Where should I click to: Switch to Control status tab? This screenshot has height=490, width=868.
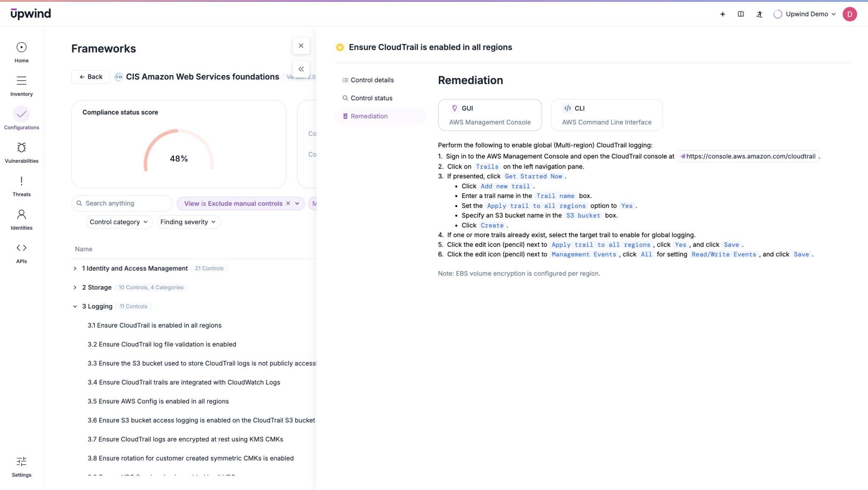(371, 98)
